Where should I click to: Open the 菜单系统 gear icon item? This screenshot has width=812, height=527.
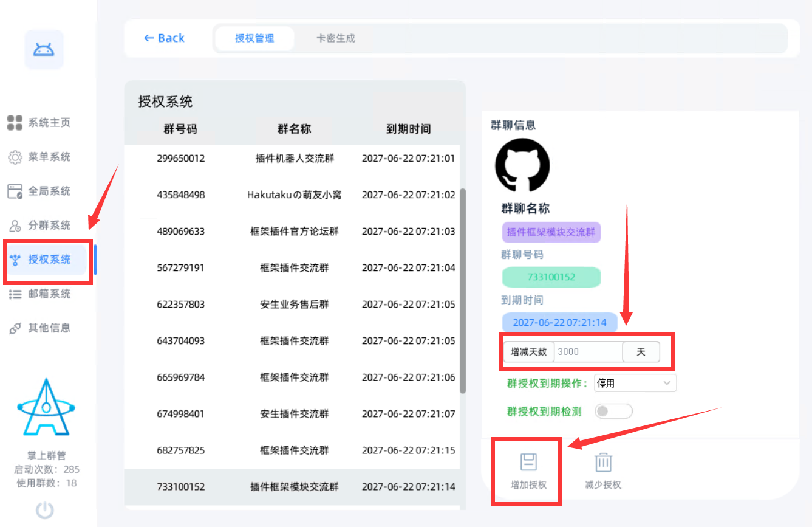click(40, 157)
